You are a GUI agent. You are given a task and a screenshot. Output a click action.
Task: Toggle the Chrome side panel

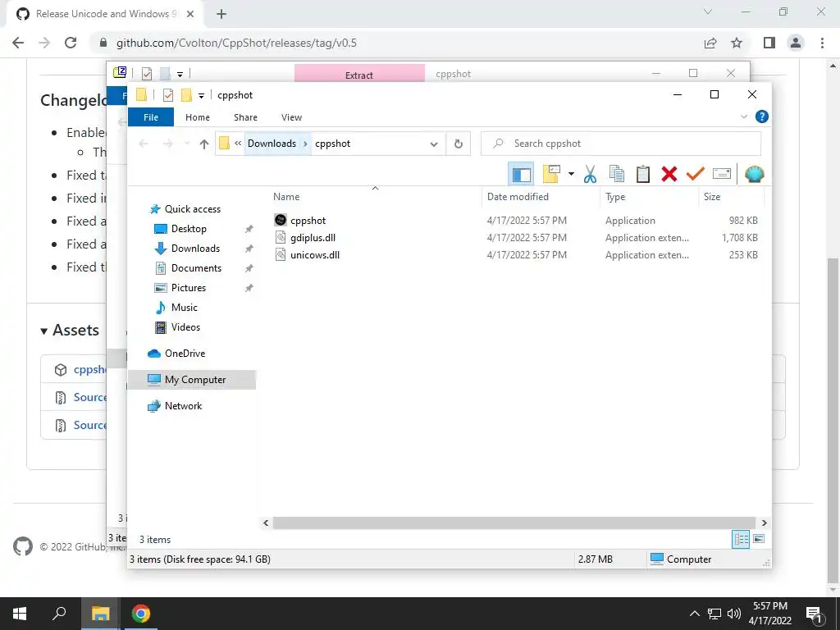[x=769, y=43]
